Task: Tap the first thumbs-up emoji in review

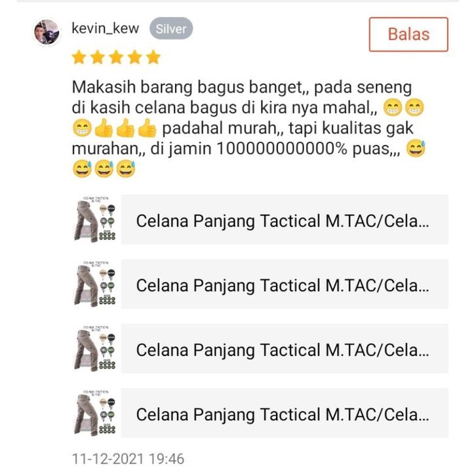Action: point(104,128)
